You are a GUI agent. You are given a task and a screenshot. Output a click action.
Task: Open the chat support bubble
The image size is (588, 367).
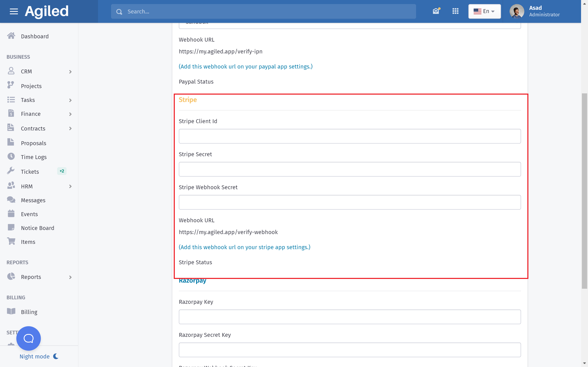(28, 338)
